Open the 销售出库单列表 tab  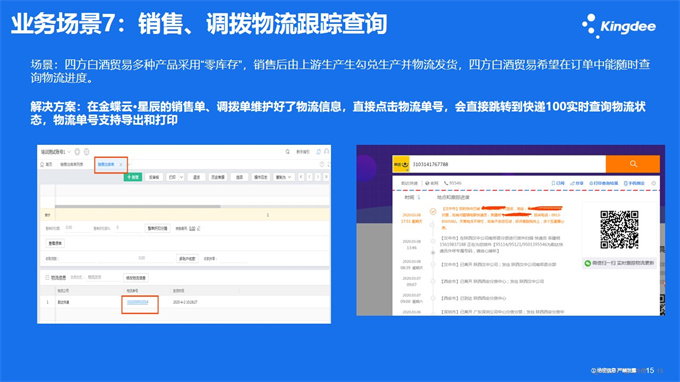coord(72,164)
